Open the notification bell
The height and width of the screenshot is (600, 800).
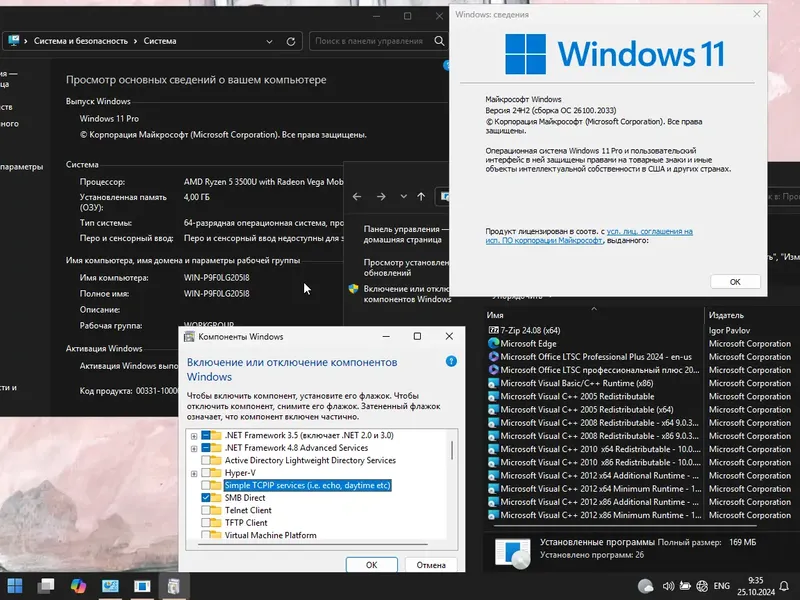coord(784,586)
